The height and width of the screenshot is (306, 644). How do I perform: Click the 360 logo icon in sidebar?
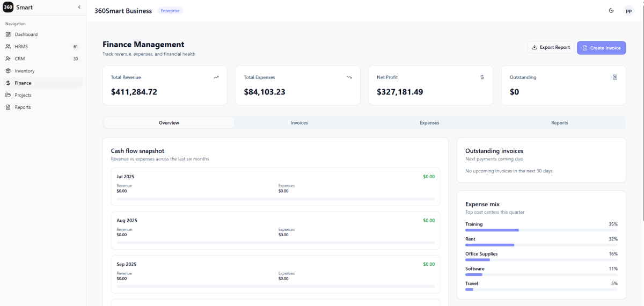8,8
